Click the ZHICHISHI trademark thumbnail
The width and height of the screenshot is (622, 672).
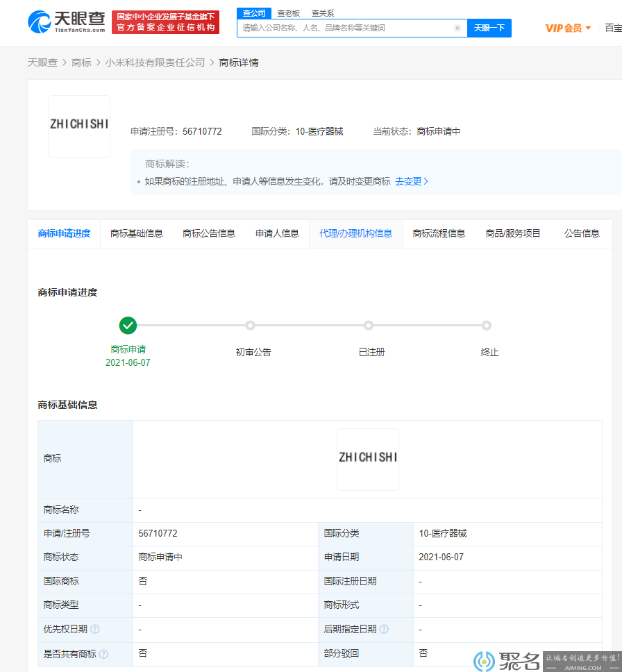(78, 126)
